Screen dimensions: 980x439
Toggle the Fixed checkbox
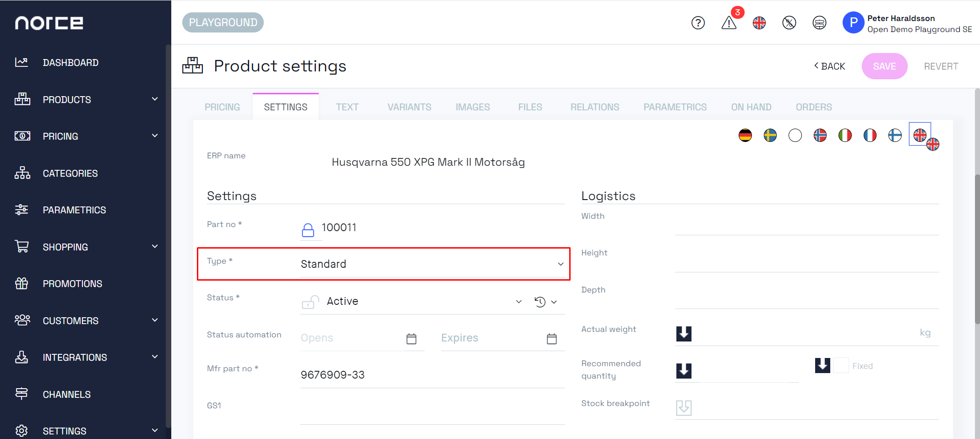(x=841, y=365)
